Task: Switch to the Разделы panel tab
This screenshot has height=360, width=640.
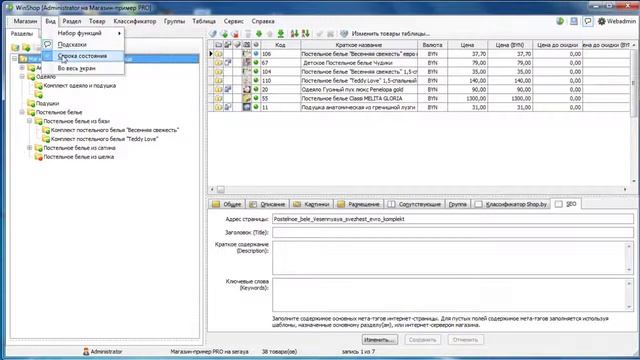Action: pos(22,33)
